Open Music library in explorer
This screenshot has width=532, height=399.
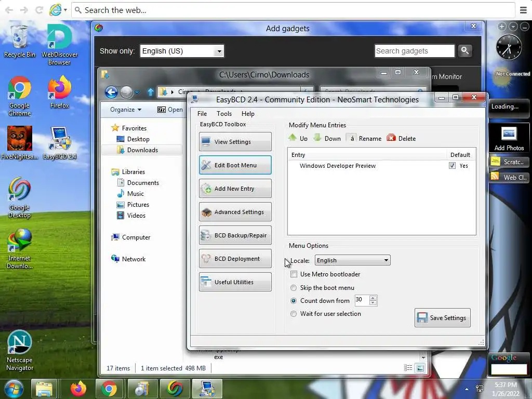(136, 193)
